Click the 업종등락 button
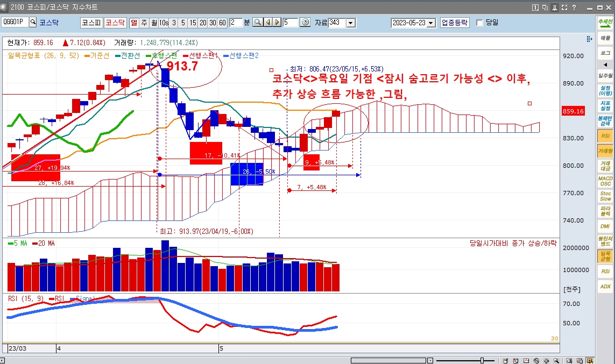Viewport: 615px width, 364px height. pos(455,23)
